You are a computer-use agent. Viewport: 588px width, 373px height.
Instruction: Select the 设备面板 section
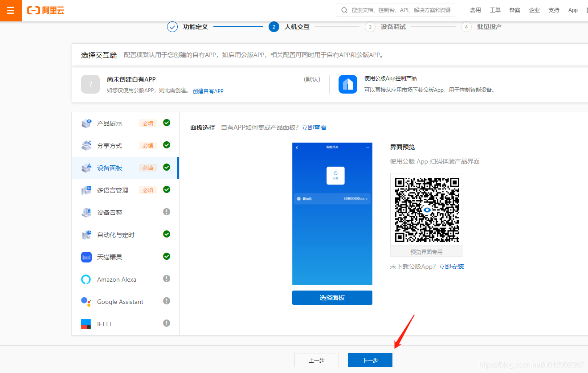125,168
